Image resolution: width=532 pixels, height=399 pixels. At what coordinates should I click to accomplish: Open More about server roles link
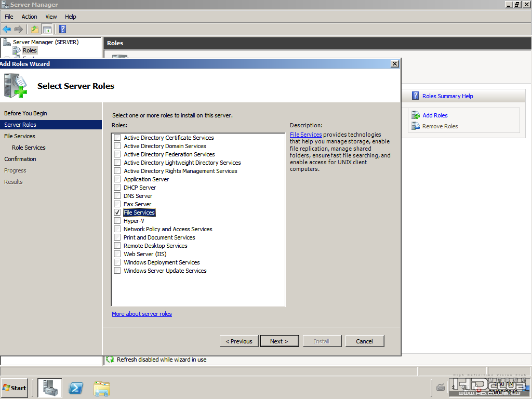142,314
